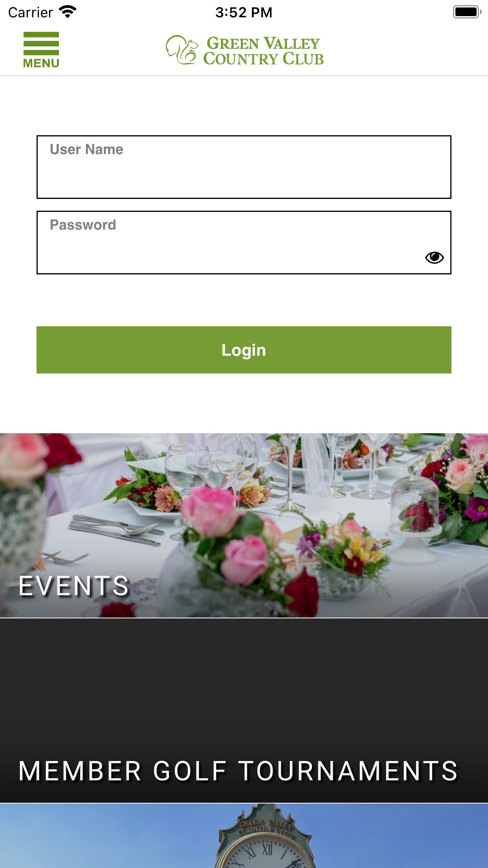Tap the Green Valley Country Club title
This screenshot has width=488, height=868.
point(263,51)
